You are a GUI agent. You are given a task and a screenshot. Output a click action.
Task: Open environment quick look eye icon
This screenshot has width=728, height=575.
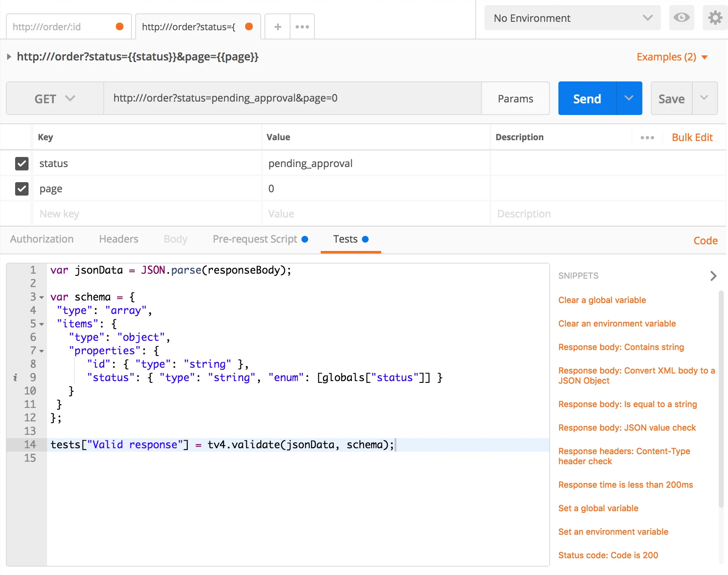pos(681,18)
